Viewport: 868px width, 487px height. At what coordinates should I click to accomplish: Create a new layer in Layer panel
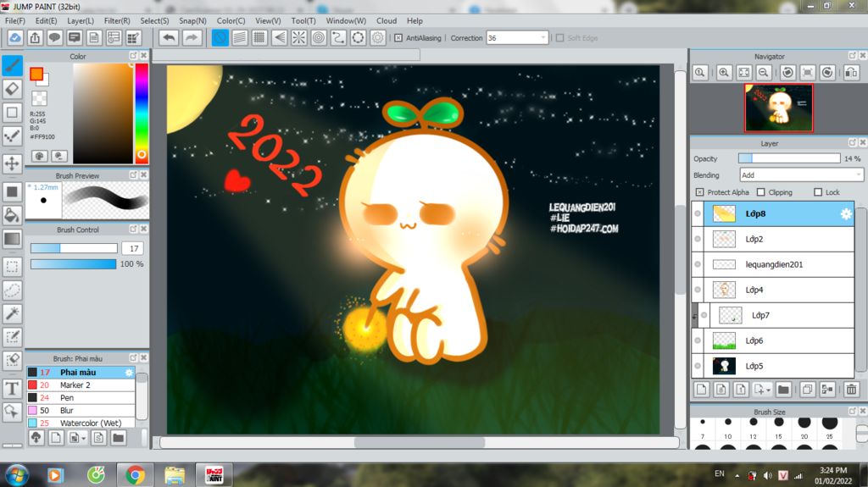point(701,390)
